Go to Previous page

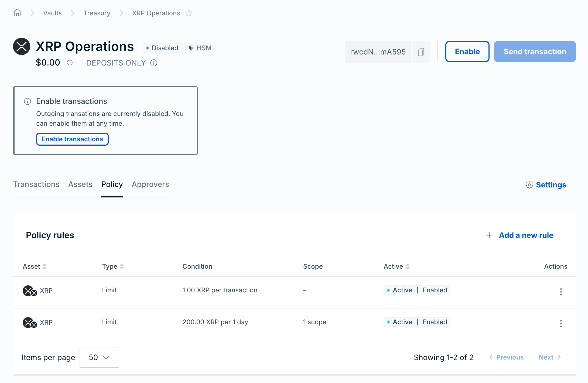point(506,357)
